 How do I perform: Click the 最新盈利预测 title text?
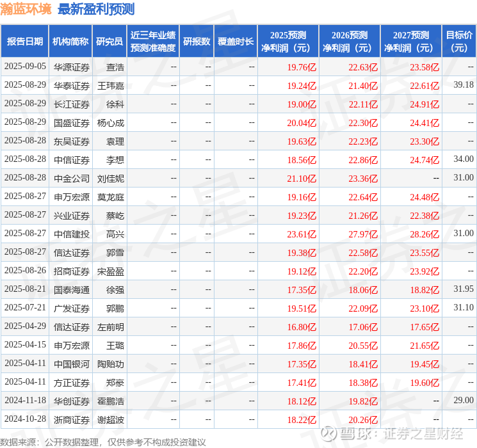point(96,9)
